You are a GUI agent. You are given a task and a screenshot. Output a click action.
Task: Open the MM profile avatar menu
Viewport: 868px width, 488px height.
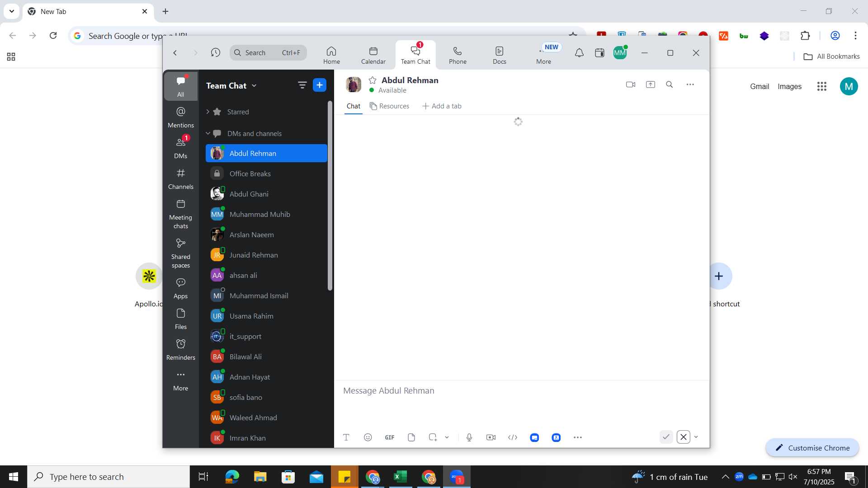tap(620, 53)
